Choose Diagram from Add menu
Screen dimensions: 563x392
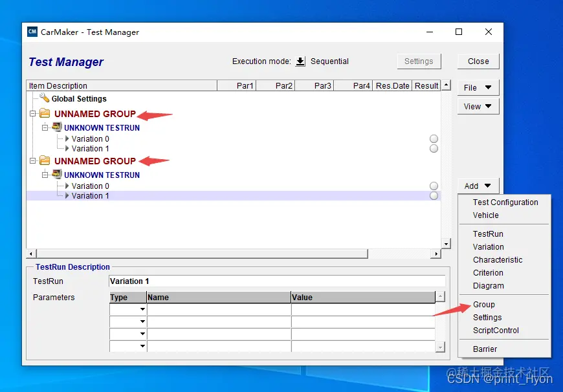[x=489, y=286]
